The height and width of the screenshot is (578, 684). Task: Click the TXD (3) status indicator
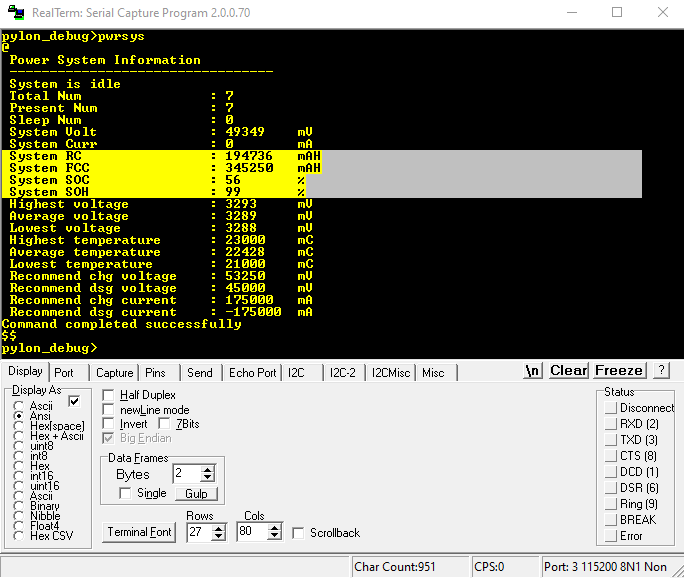(611, 440)
